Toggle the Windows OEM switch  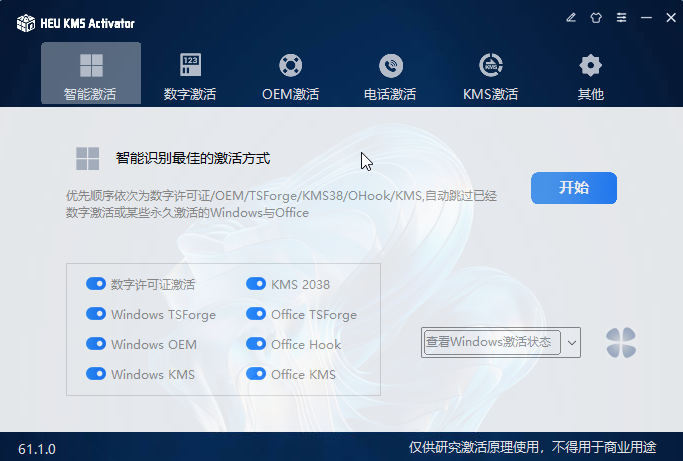pyautogui.click(x=96, y=344)
